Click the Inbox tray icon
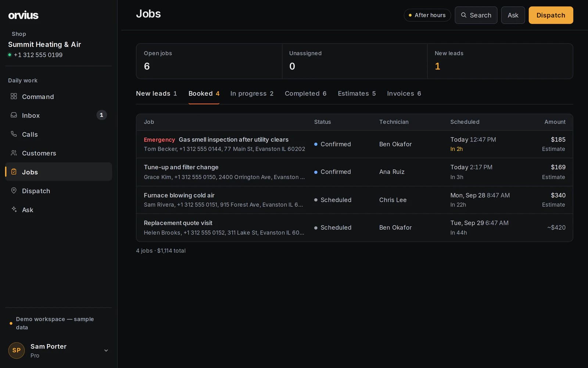The width and height of the screenshot is (588, 368). 14,115
